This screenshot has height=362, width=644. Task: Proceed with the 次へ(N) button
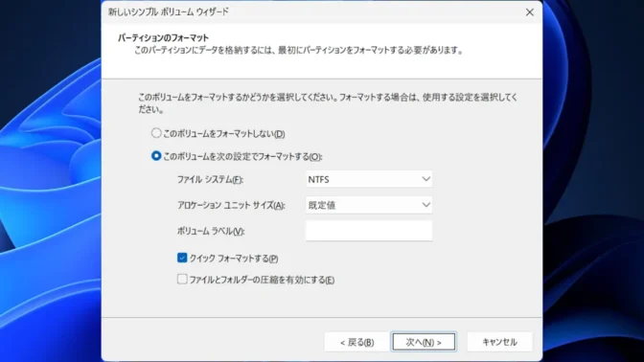[424, 342]
